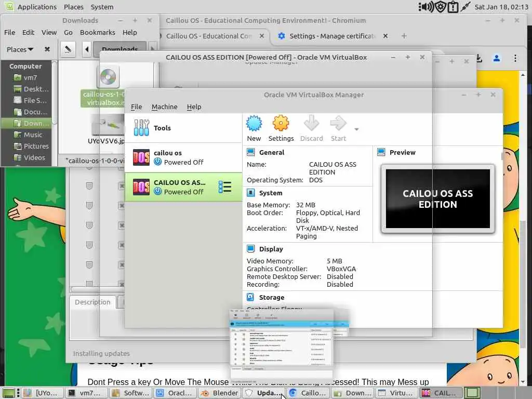Image resolution: width=532 pixels, height=399 pixels.
Task: Open the View menu in Downloads file manager
Action: [x=49, y=33]
